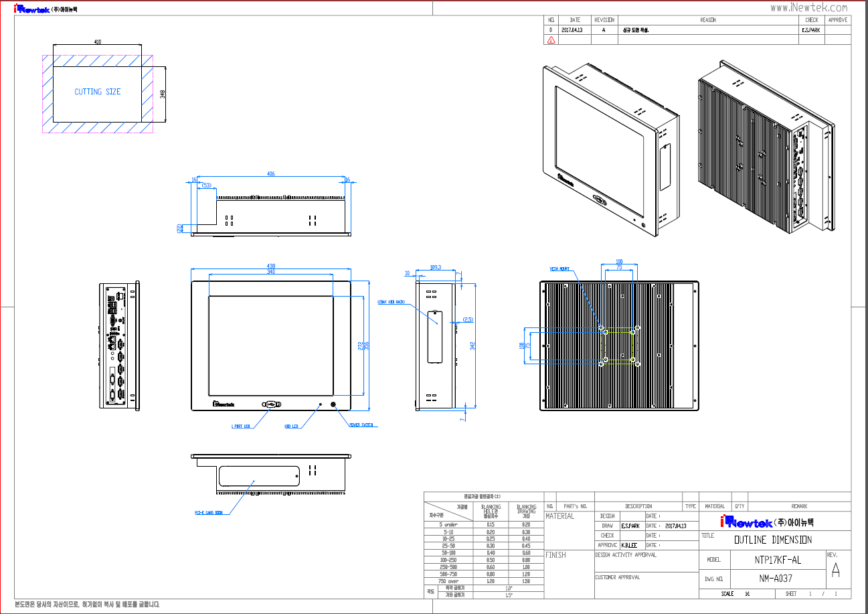868x614 pixels.
Task: Click the '5 under' tolerance row
Action: click(483, 525)
